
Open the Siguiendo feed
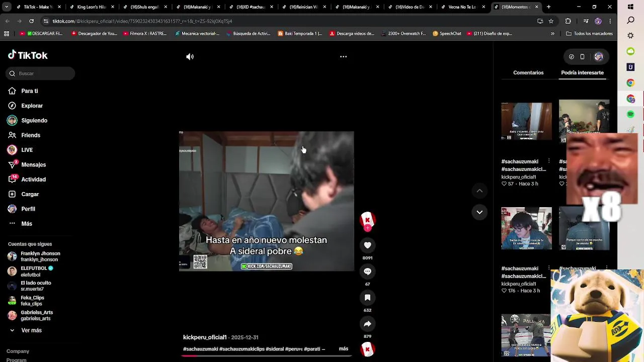pyautogui.click(x=34, y=121)
